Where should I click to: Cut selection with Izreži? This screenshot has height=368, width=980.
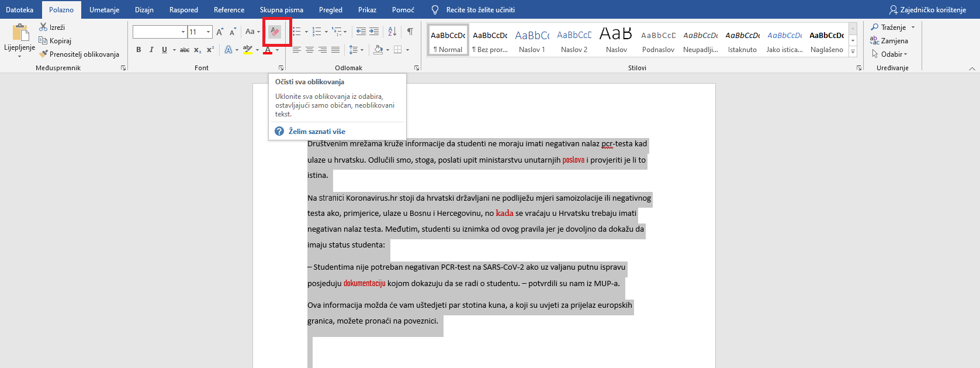point(52,27)
